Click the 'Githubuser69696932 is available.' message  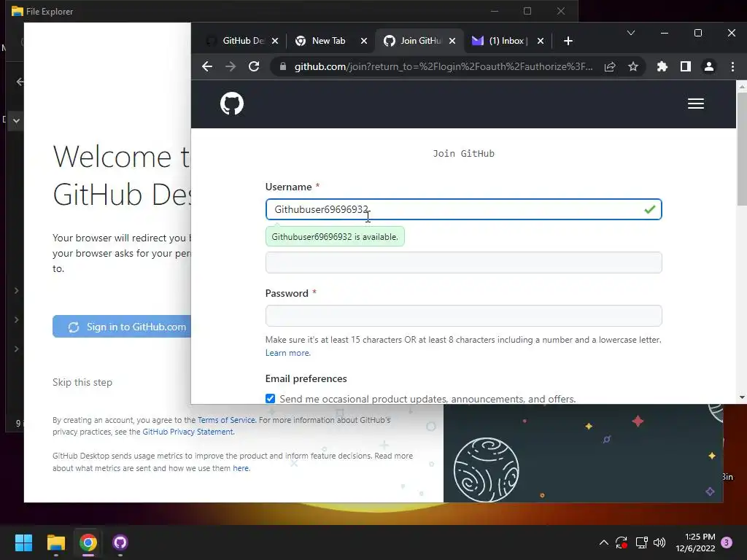point(335,237)
